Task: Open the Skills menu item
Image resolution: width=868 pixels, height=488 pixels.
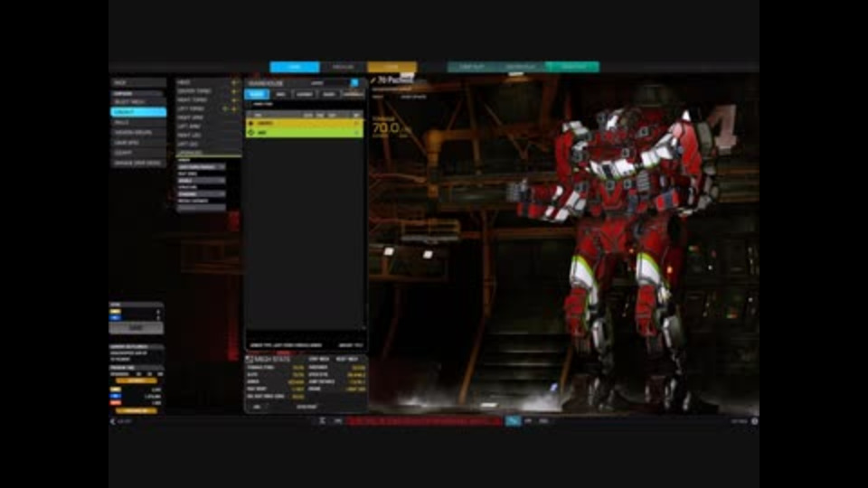Action: (137, 122)
